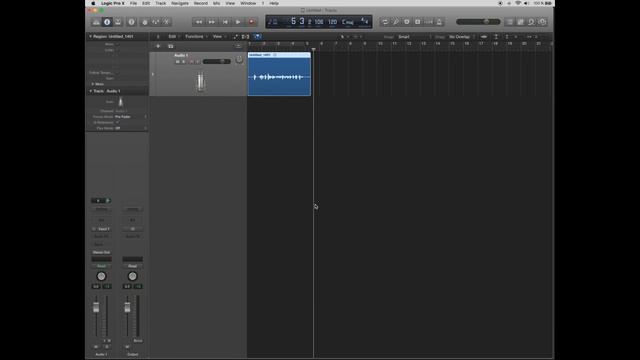Screen dimensions: 640x360
Task: Open the Record menu
Action: click(x=201, y=3)
